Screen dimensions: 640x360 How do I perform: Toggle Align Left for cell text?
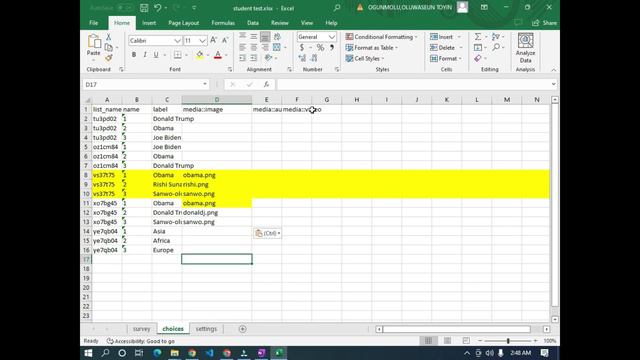(242, 47)
